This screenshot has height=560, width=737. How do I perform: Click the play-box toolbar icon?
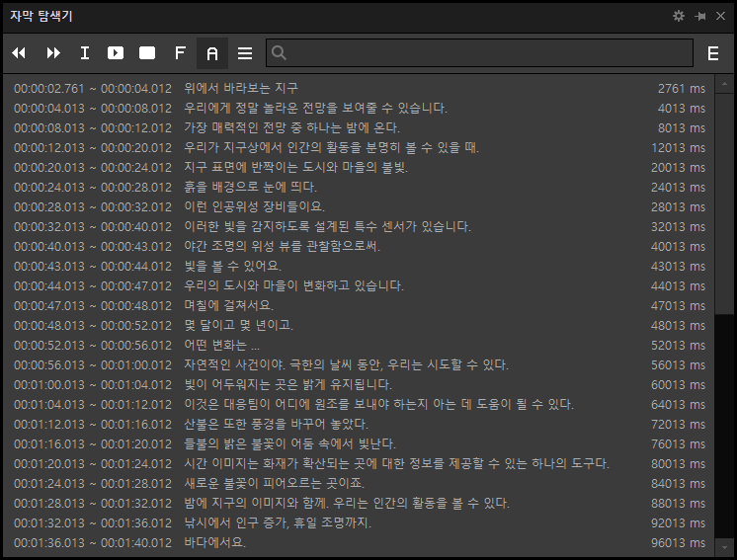click(x=116, y=52)
